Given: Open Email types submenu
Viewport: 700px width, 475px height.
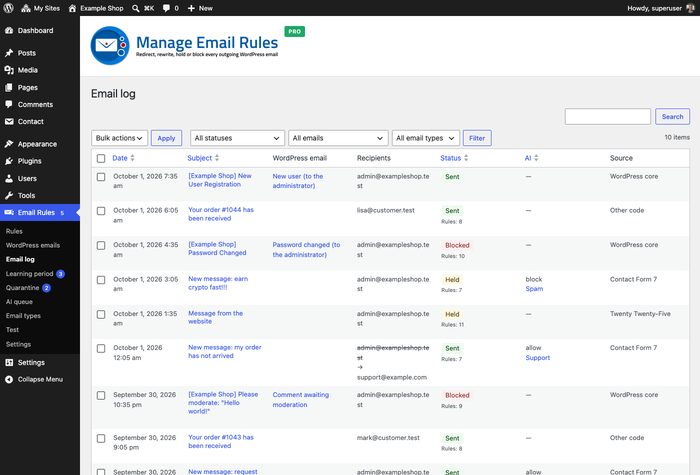Looking at the screenshot, I should (23, 316).
